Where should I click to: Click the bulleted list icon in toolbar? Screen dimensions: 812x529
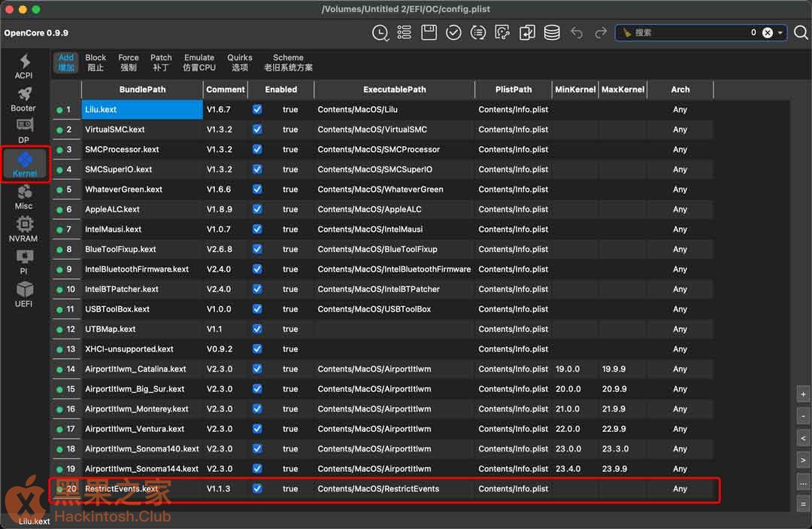click(404, 32)
